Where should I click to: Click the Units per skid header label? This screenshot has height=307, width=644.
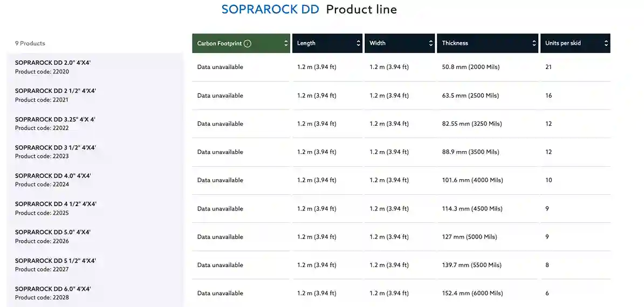tap(563, 43)
